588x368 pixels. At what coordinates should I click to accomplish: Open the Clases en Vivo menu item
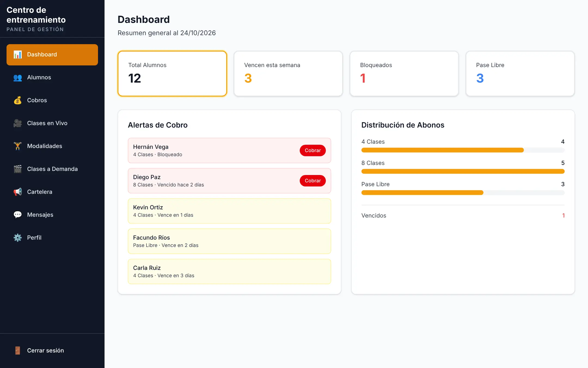click(52, 123)
